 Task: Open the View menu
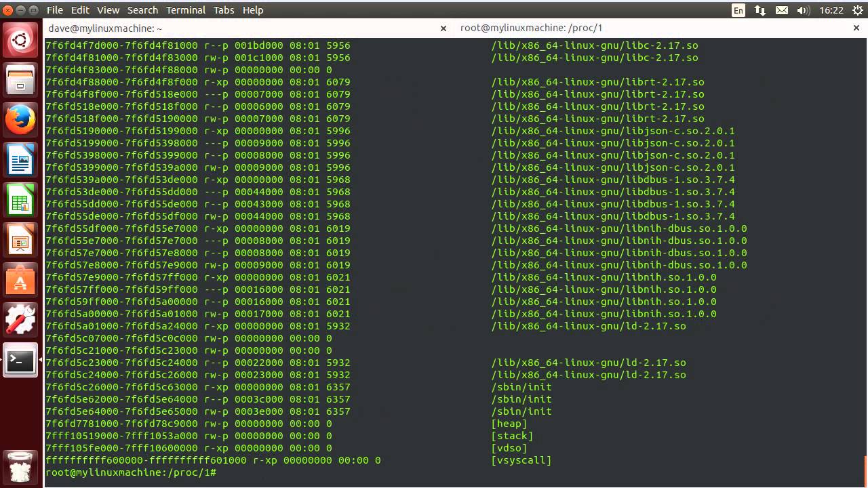coord(108,10)
